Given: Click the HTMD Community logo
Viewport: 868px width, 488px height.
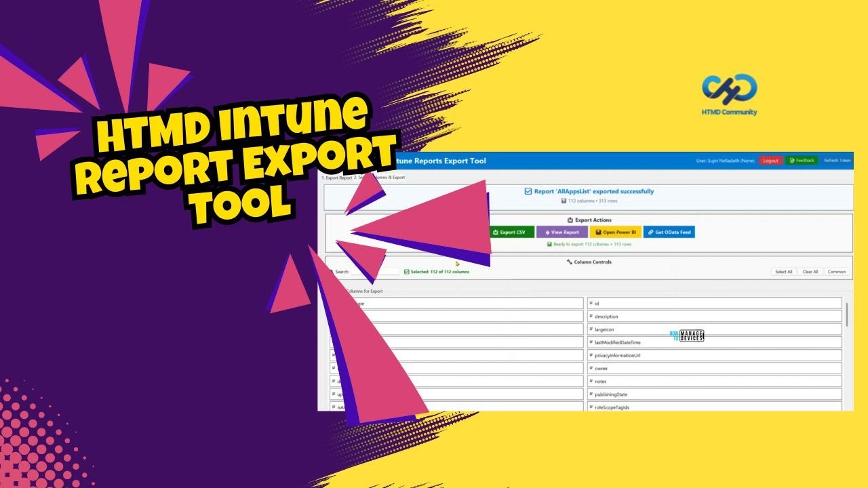Looking at the screenshot, I should coord(729,94).
